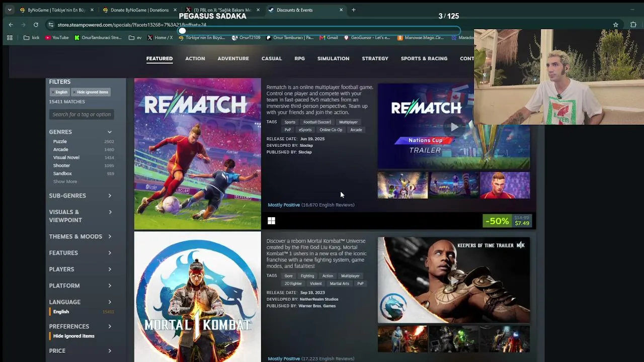Go back using the browser back arrow

point(11,25)
